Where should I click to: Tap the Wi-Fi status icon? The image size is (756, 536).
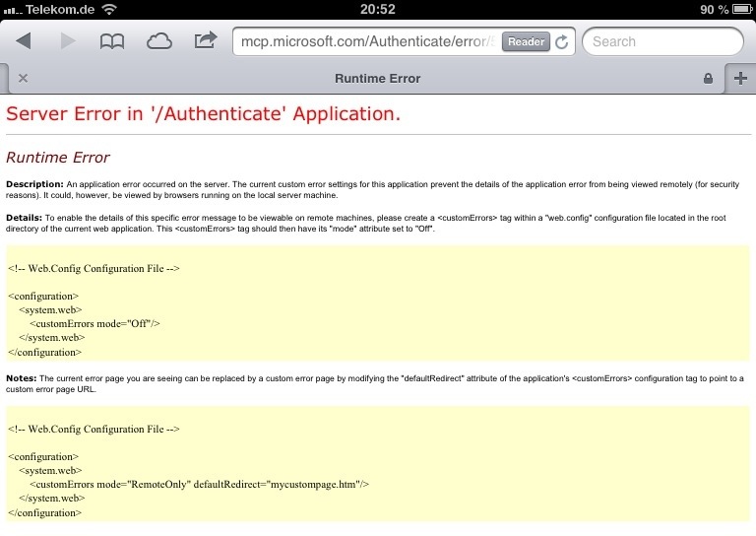pos(108,9)
